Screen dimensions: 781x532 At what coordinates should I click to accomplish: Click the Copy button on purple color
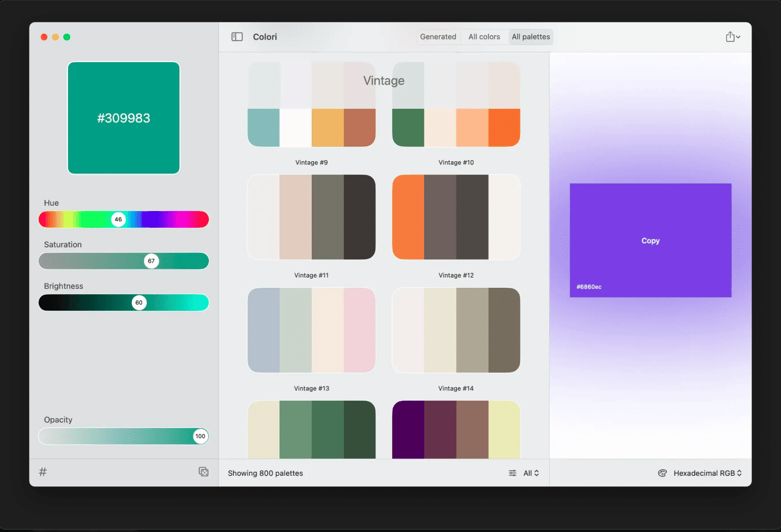tap(650, 241)
